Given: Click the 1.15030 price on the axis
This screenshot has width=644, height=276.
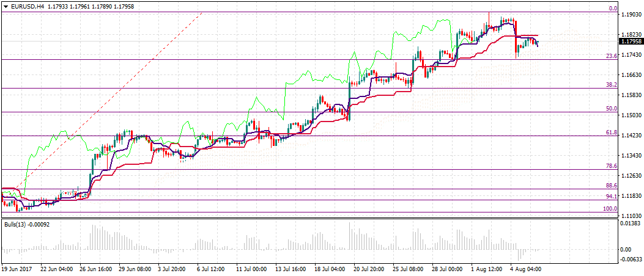Looking at the screenshot, I should (631, 115).
